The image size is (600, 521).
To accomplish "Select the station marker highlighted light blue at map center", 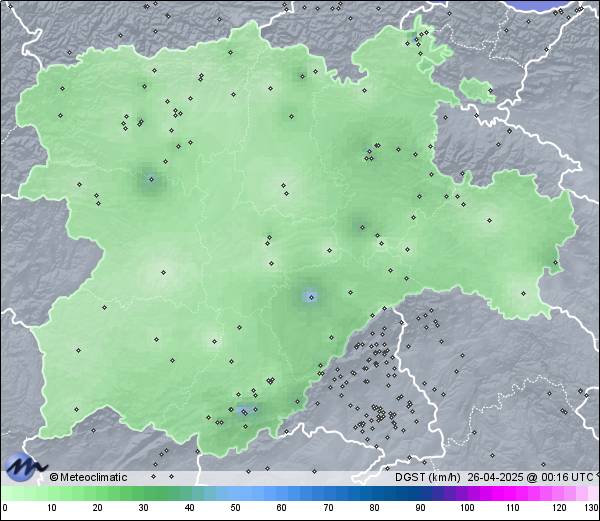I will (311, 297).
